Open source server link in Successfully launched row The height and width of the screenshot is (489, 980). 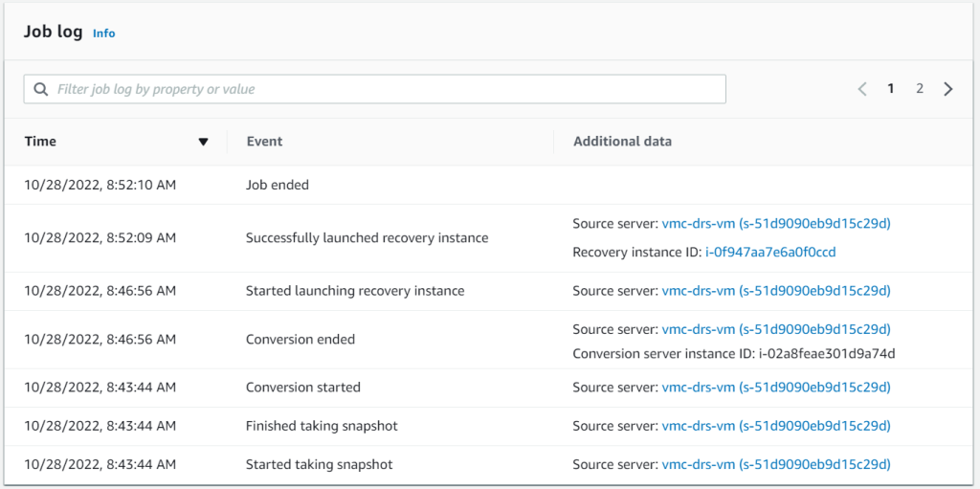click(x=776, y=223)
